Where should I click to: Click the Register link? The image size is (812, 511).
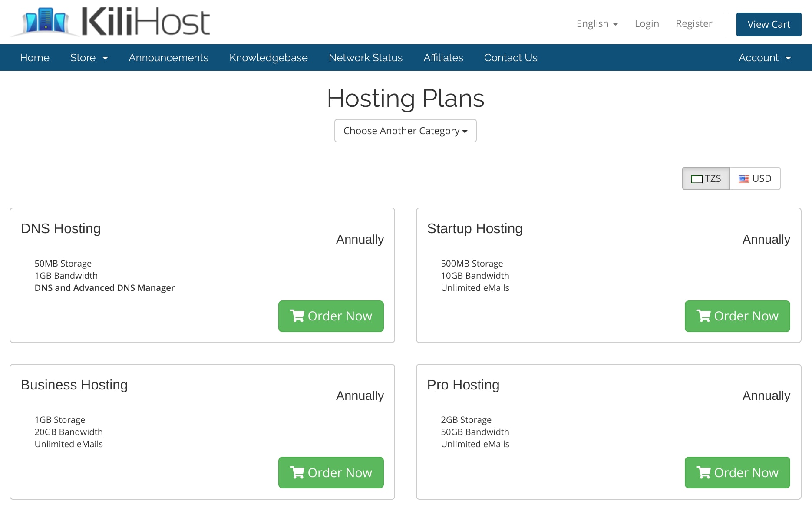(x=694, y=24)
